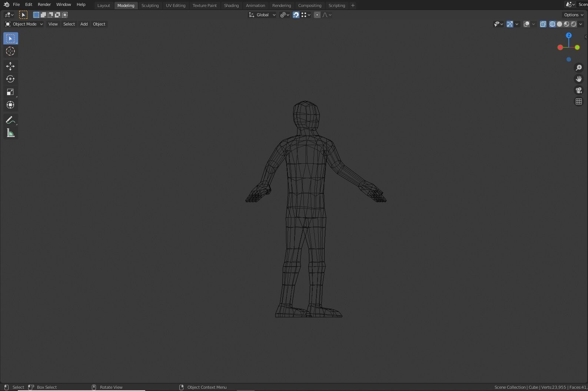Open the Window menu

pyautogui.click(x=63, y=4)
